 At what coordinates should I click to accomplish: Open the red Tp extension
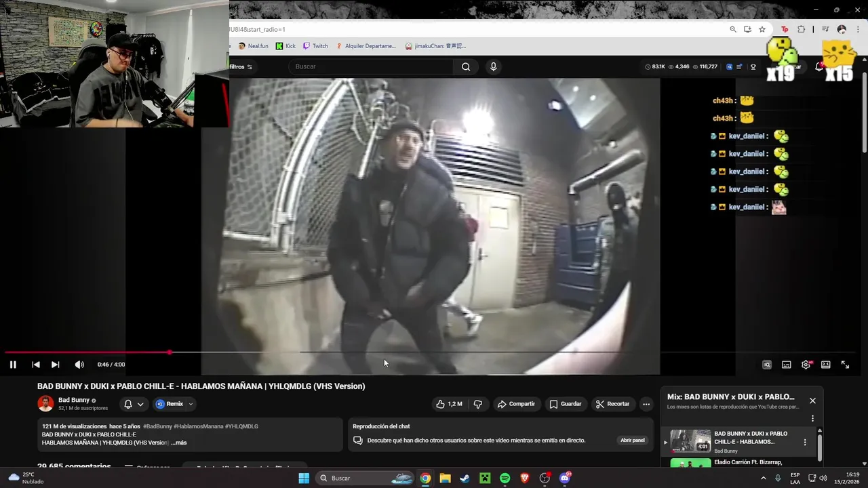(x=785, y=29)
